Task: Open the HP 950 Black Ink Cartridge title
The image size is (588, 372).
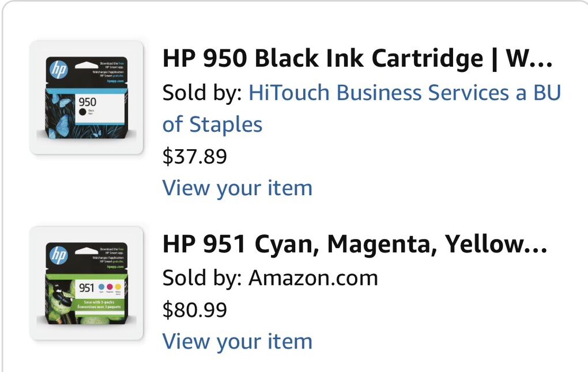Action: click(357, 58)
